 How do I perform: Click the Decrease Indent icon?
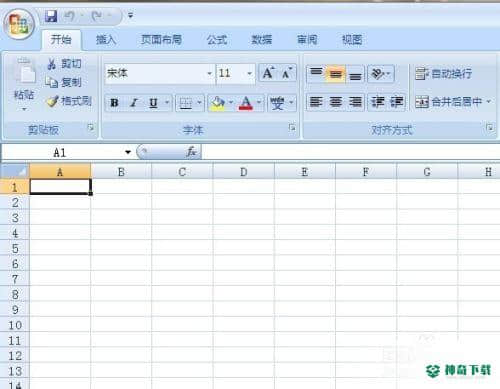tap(378, 102)
